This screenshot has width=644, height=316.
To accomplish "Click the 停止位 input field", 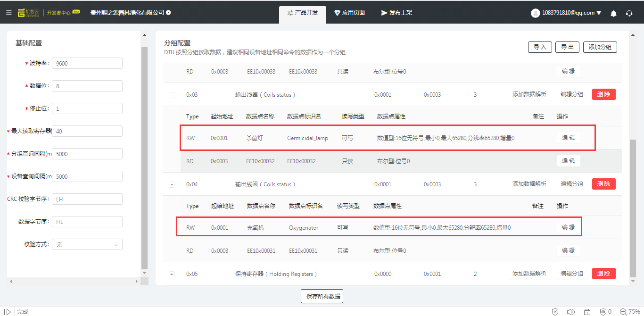I will coord(87,108).
